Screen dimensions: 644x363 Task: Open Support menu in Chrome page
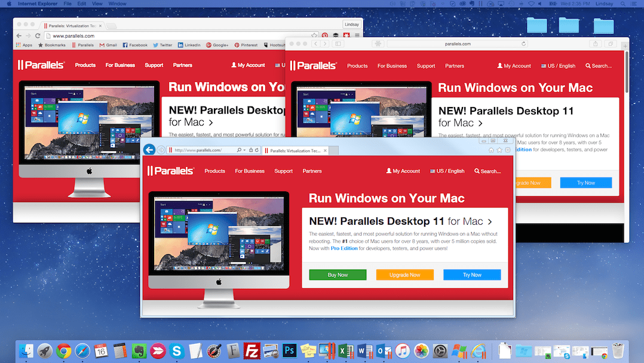pos(154,65)
